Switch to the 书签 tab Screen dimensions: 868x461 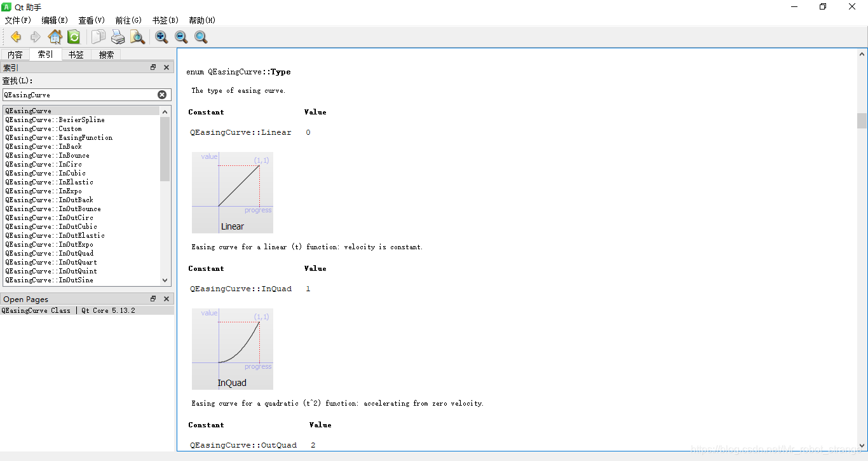point(76,55)
